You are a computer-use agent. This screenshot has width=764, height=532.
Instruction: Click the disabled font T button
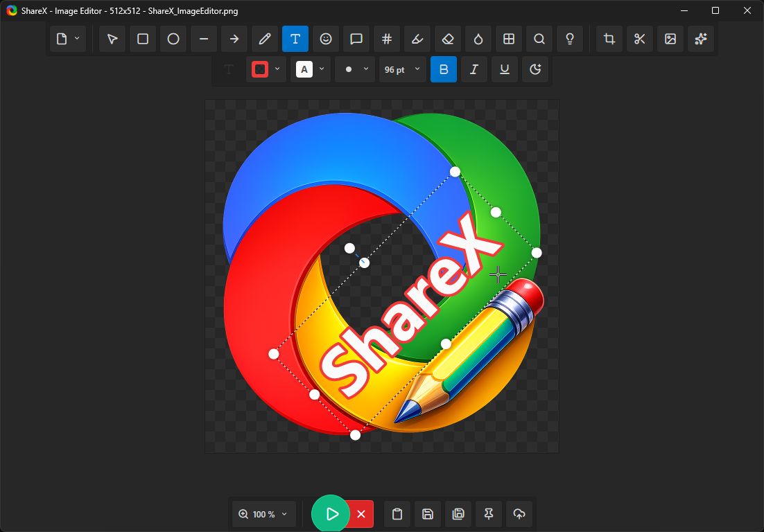229,69
